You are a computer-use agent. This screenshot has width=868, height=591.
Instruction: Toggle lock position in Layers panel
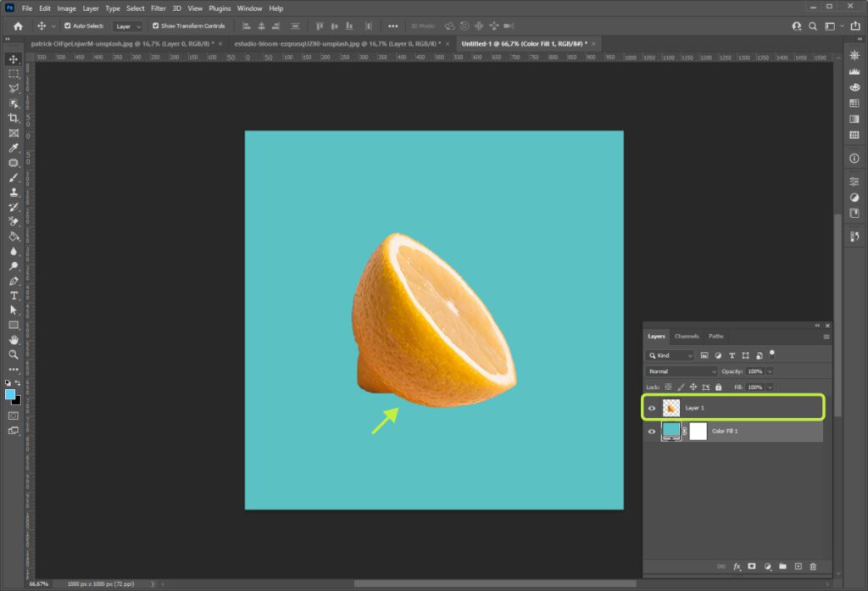click(693, 387)
